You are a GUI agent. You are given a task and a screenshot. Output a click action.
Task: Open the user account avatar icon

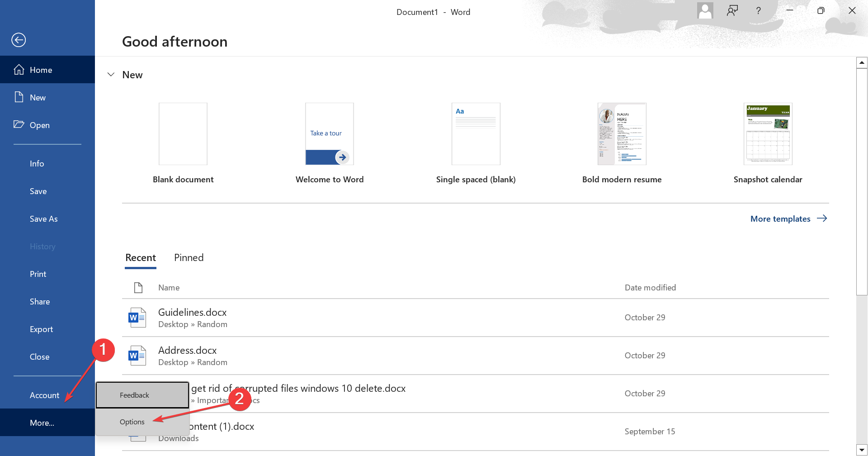(x=705, y=11)
